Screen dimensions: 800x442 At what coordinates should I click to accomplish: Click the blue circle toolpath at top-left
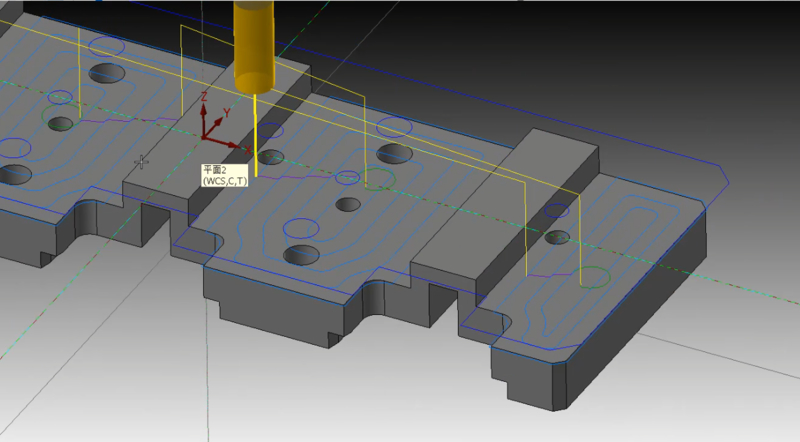coord(106,46)
